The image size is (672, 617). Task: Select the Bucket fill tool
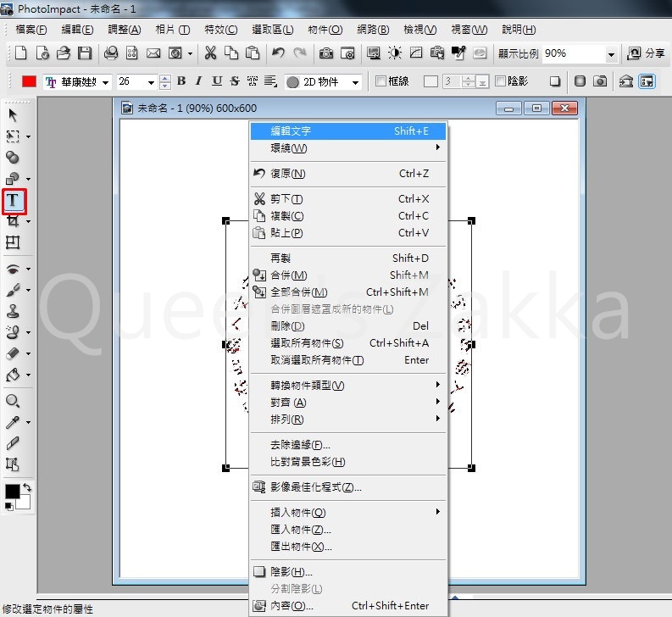pyautogui.click(x=13, y=375)
